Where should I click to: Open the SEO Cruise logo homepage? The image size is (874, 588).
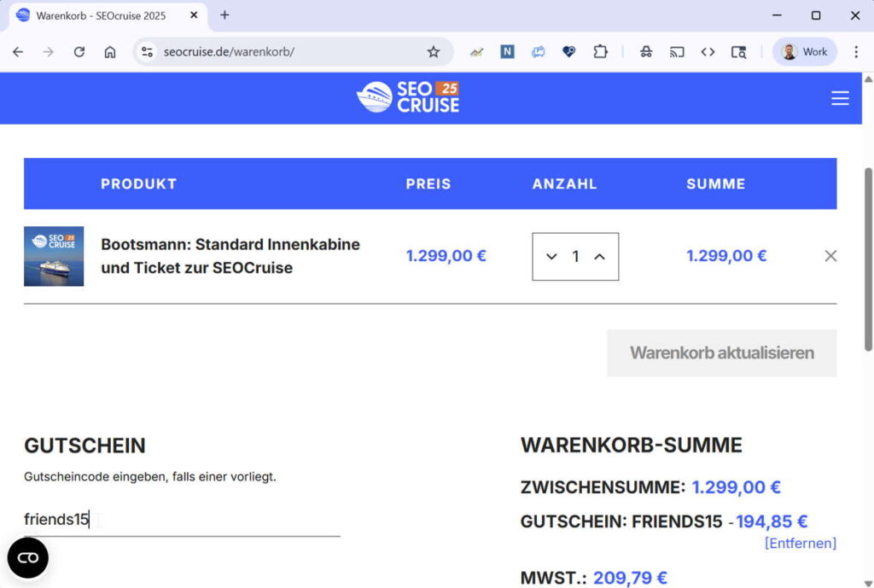[x=408, y=97]
